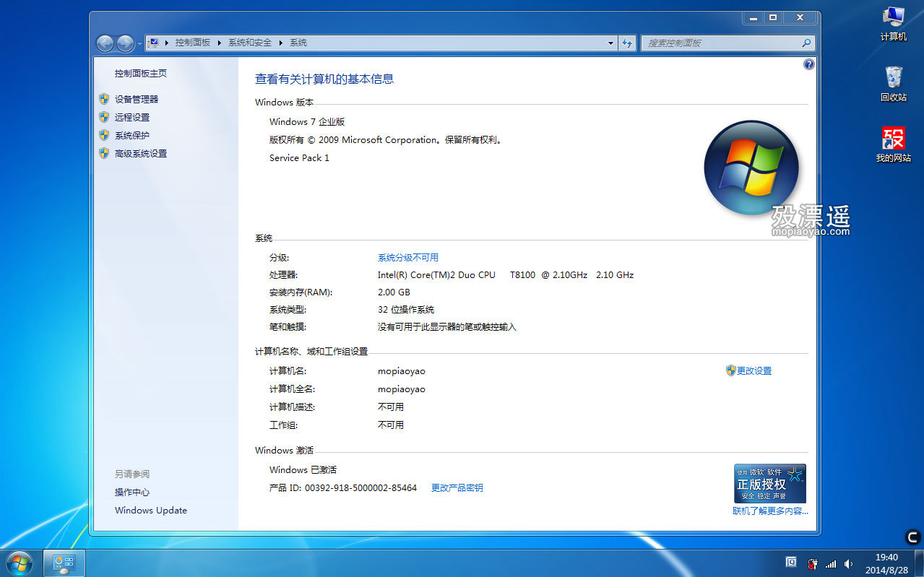Click the Forward arrow navigation button
This screenshot has width=924, height=577.
(125, 43)
